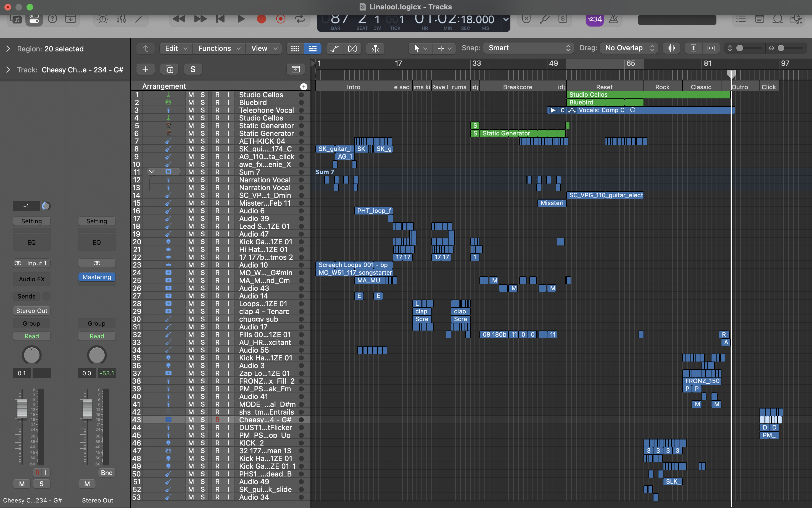Click the Breakcore arrangement marker
812x508 pixels.
[x=517, y=87]
